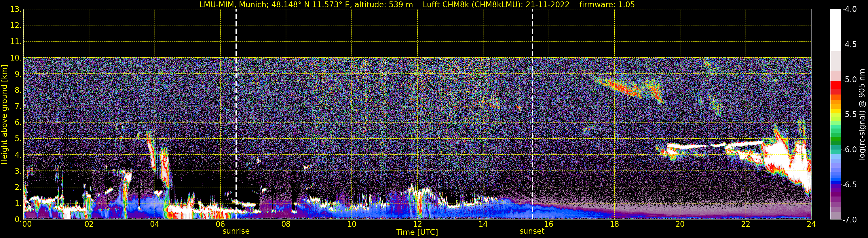This screenshot has height=238, width=868.
Task: Click the Height above ground [km] label
Action: [4, 115]
